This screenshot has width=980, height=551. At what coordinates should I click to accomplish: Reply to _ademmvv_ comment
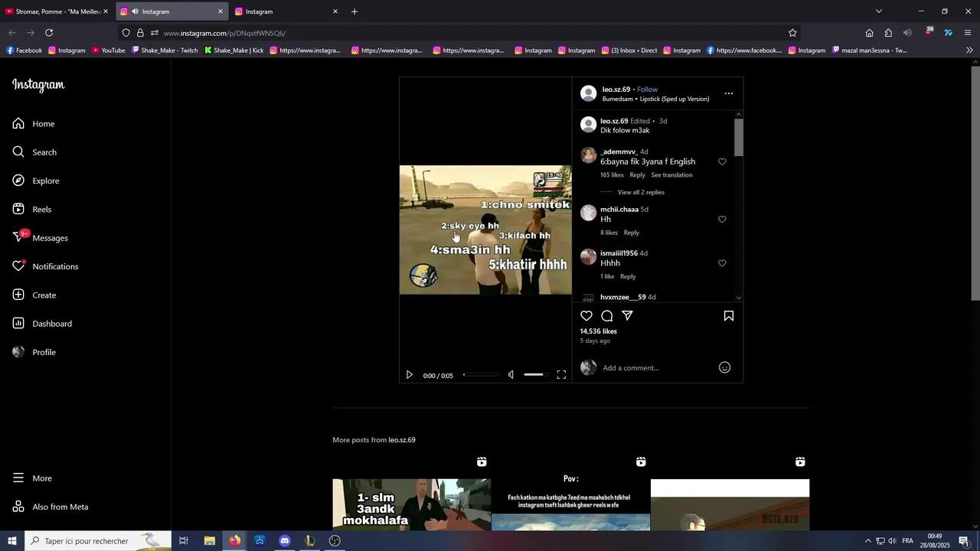(x=637, y=175)
